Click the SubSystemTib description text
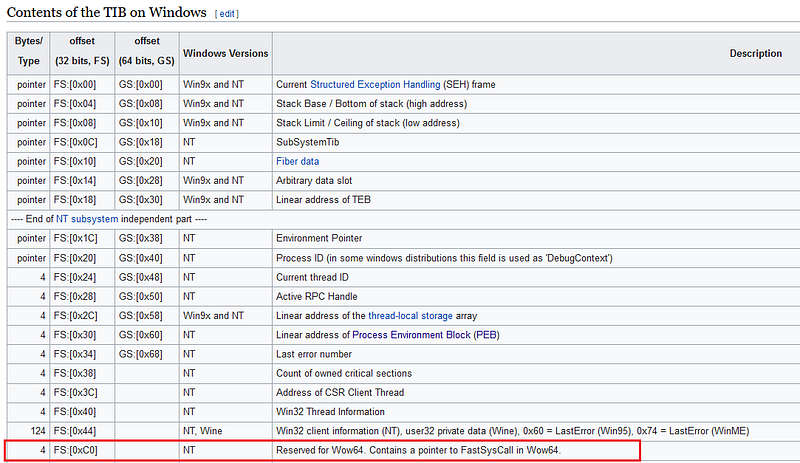 pyautogui.click(x=308, y=142)
